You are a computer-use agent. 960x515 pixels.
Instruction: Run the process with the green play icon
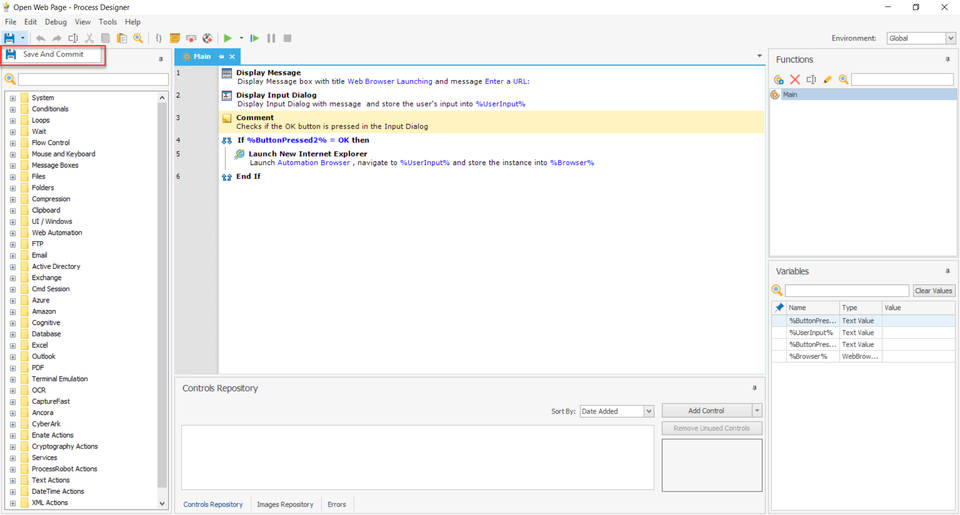tap(228, 38)
